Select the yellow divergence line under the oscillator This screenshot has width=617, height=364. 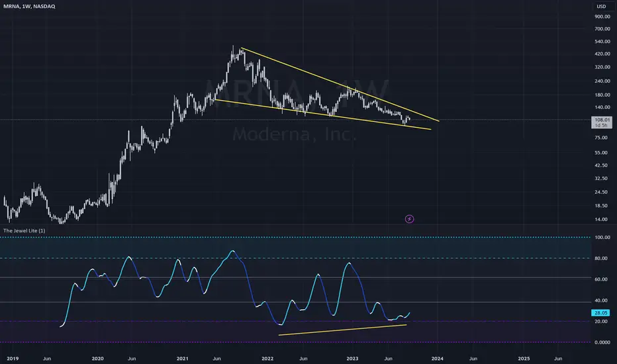342,330
